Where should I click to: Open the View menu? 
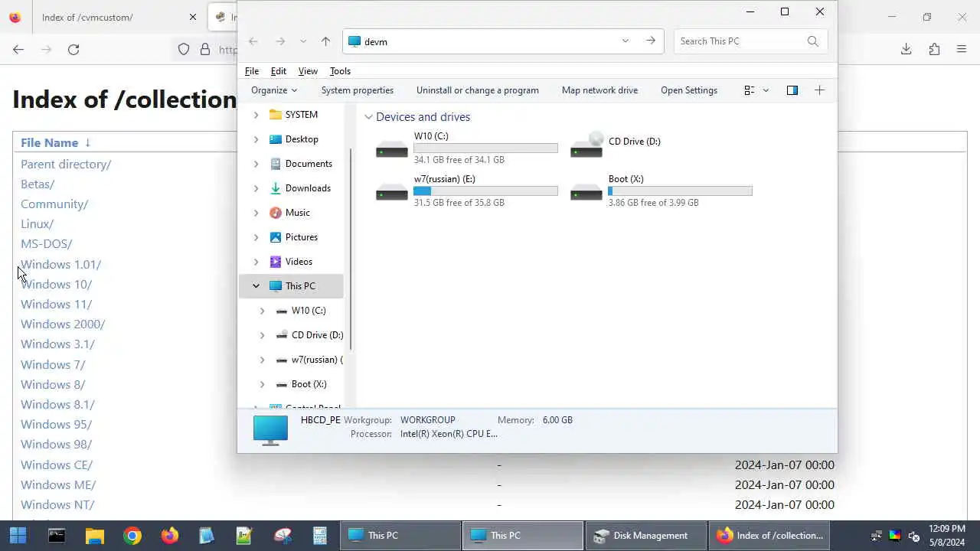308,70
